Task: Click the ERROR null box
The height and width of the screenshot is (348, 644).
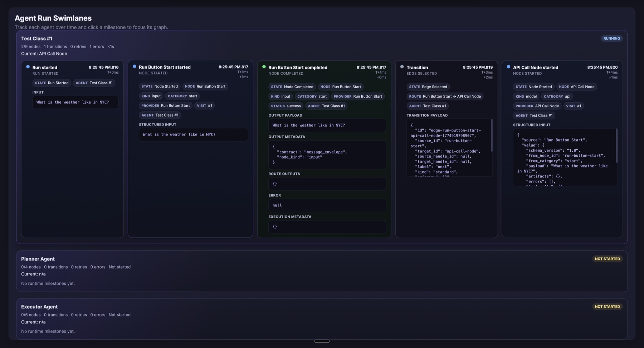Action: [x=327, y=205]
